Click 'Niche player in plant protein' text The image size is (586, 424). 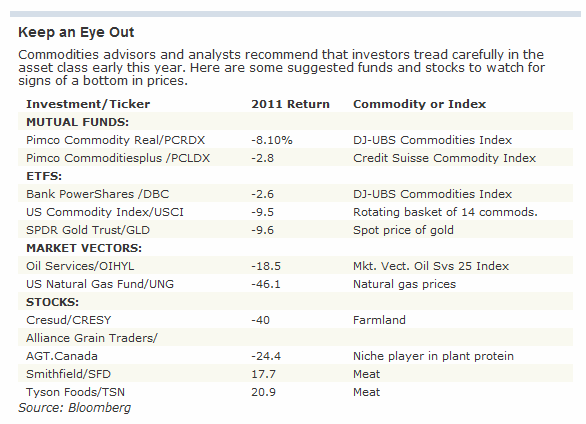pyautogui.click(x=433, y=356)
